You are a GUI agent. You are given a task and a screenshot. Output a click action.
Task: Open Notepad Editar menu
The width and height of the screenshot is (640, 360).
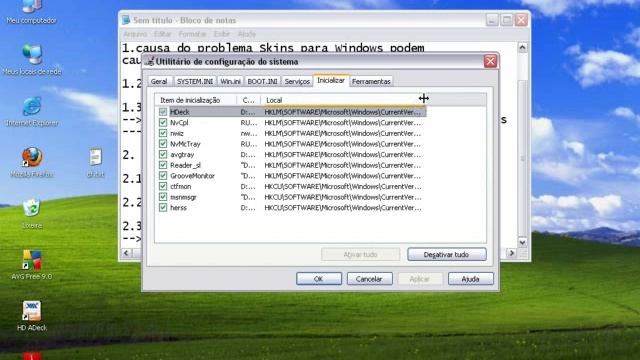[162, 34]
